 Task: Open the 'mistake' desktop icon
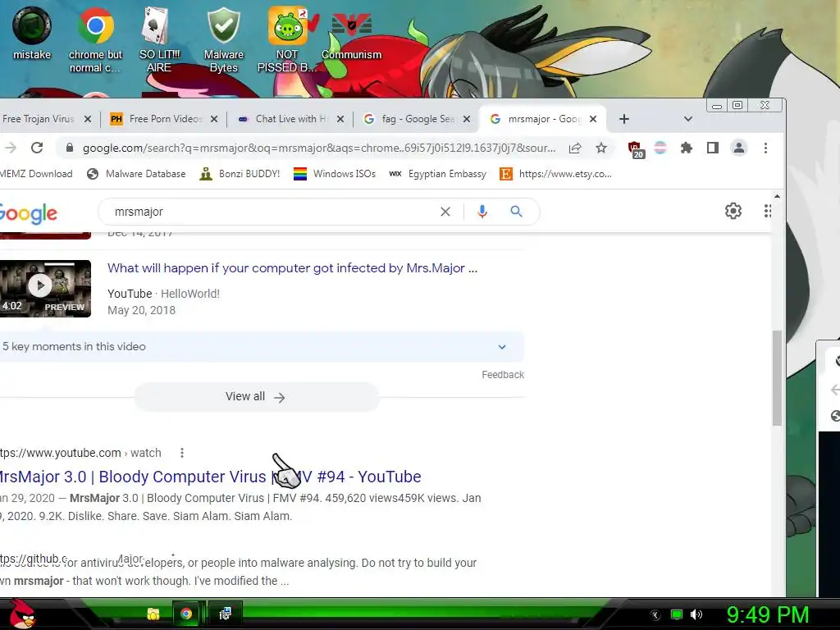(x=32, y=32)
